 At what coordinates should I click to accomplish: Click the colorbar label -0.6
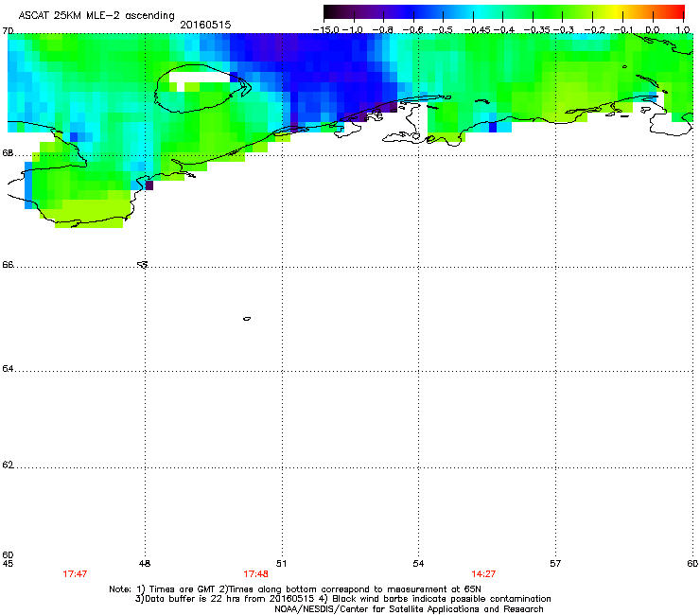tap(413, 30)
